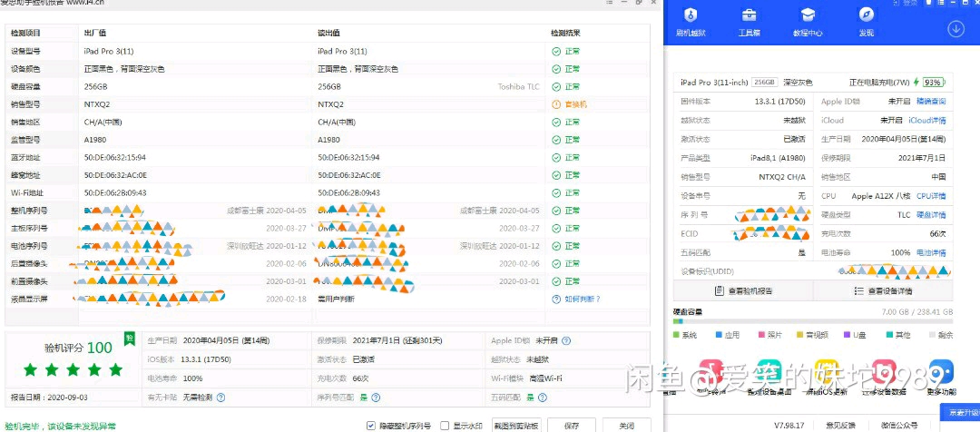This screenshot has width=980, height=432.
Task: Open the iCloud详情 link
Action: (x=926, y=120)
